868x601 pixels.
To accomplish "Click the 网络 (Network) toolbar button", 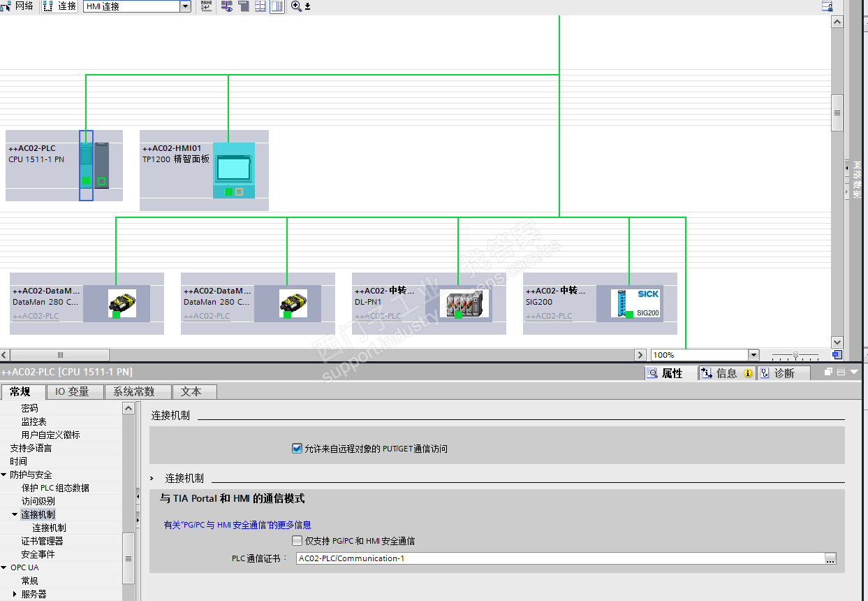I will tap(18, 6).
